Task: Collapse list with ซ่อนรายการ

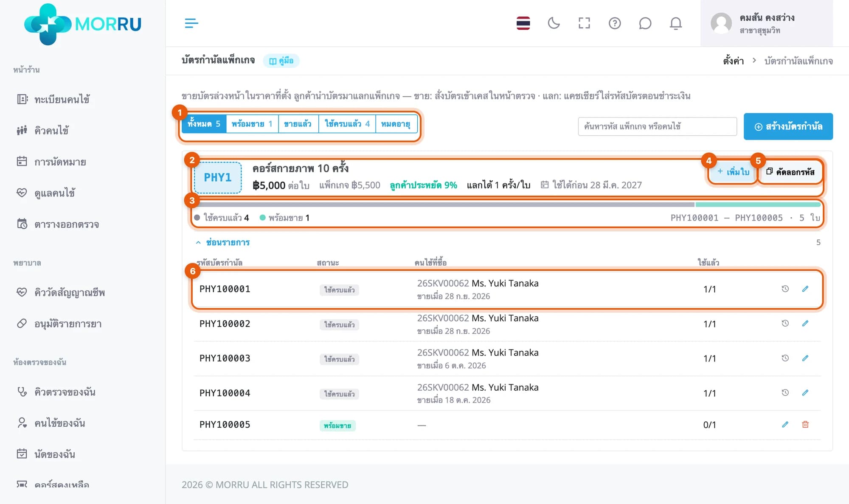Action: [223, 242]
